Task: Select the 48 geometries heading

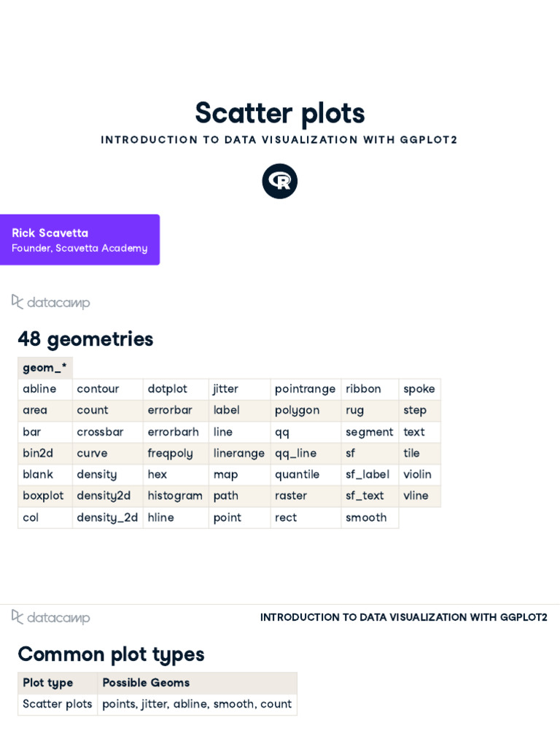Action: (x=85, y=339)
